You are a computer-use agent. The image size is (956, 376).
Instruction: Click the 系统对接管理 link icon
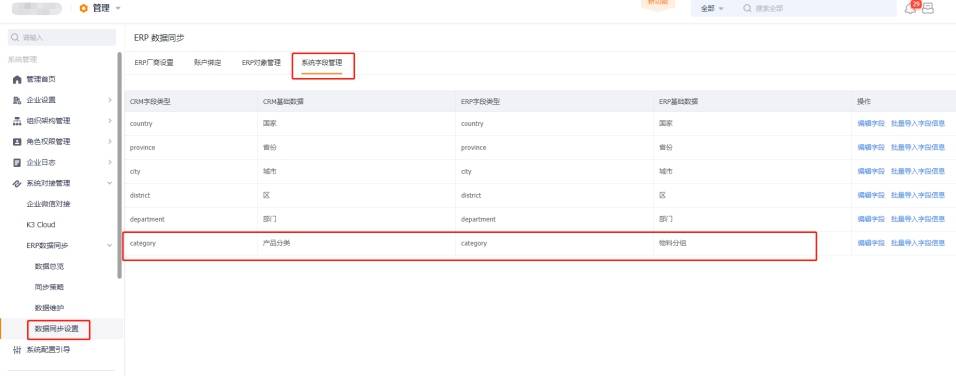point(17,183)
